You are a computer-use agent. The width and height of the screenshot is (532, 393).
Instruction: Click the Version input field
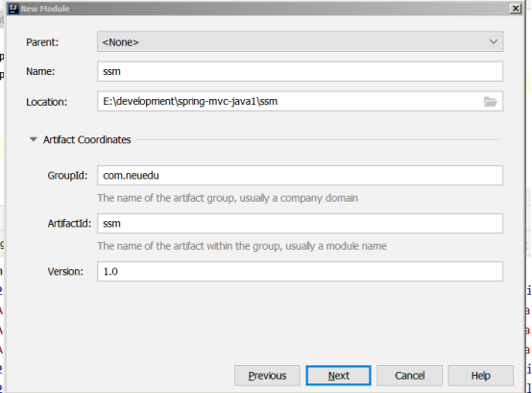pyautogui.click(x=300, y=272)
